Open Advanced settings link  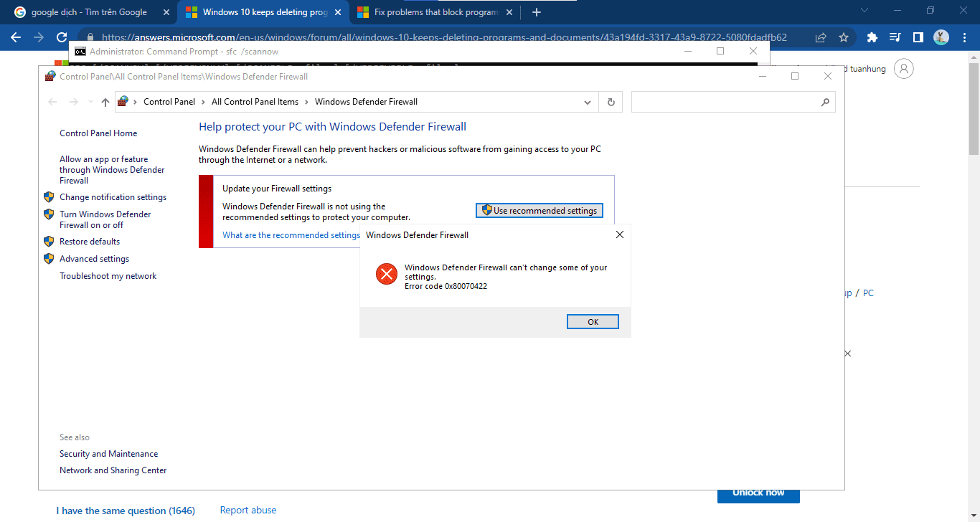94,259
